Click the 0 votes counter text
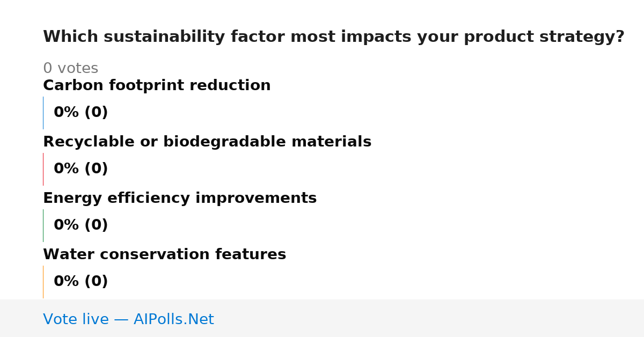 (70, 69)
